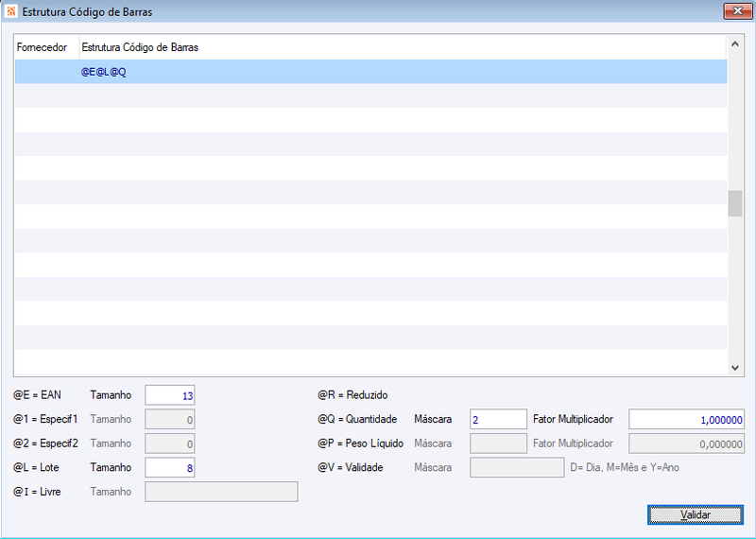Click the @I = Livre label
This screenshot has width=756, height=539.
pyautogui.click(x=37, y=492)
